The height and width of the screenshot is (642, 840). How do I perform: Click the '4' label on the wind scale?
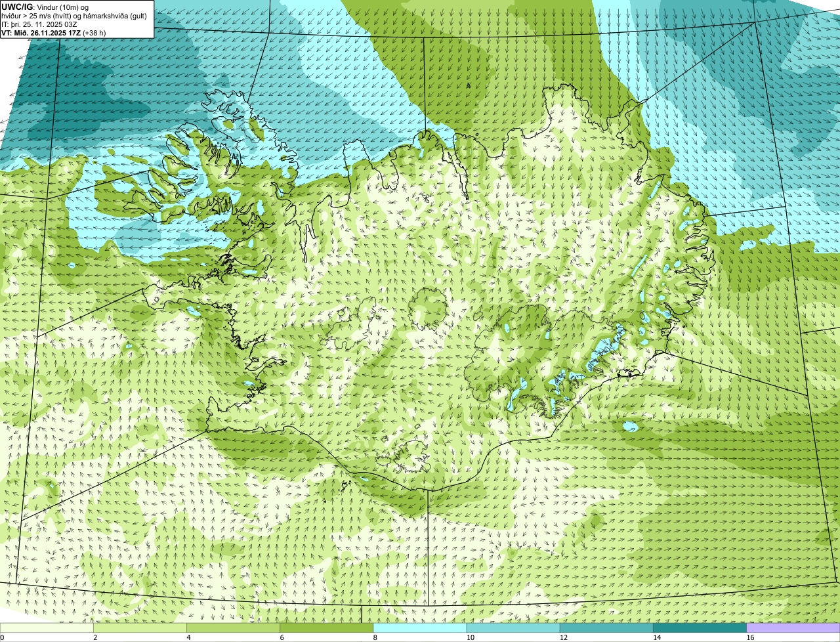(188, 637)
